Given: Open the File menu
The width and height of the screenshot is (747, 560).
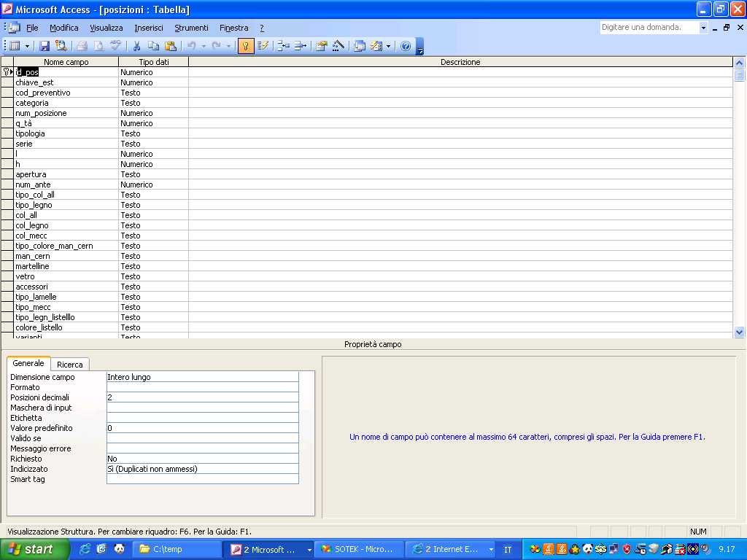Looking at the screenshot, I should [32, 28].
